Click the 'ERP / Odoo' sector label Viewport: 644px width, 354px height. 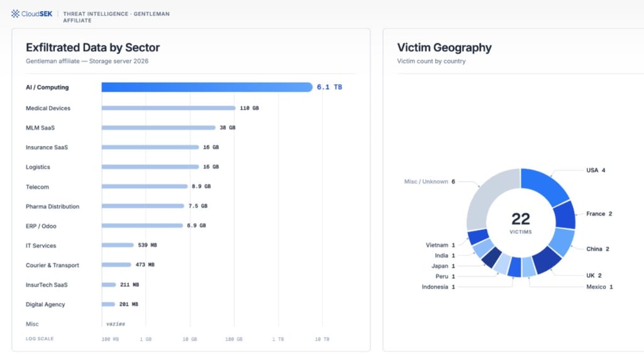click(x=41, y=226)
